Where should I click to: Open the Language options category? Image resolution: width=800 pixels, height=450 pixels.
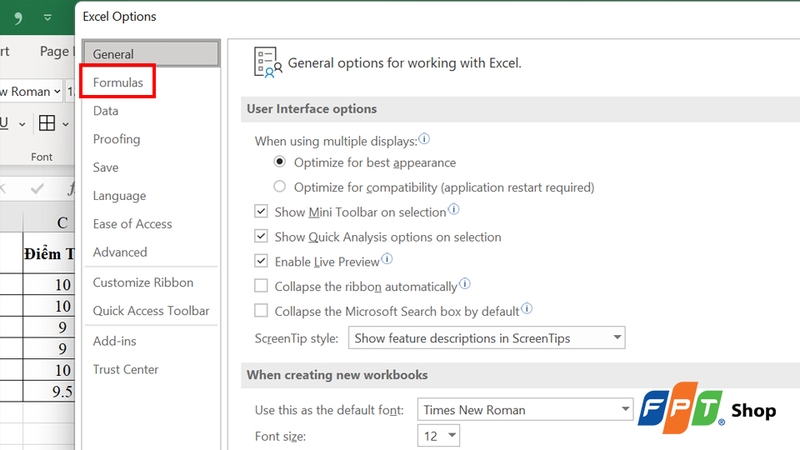pyautogui.click(x=119, y=195)
